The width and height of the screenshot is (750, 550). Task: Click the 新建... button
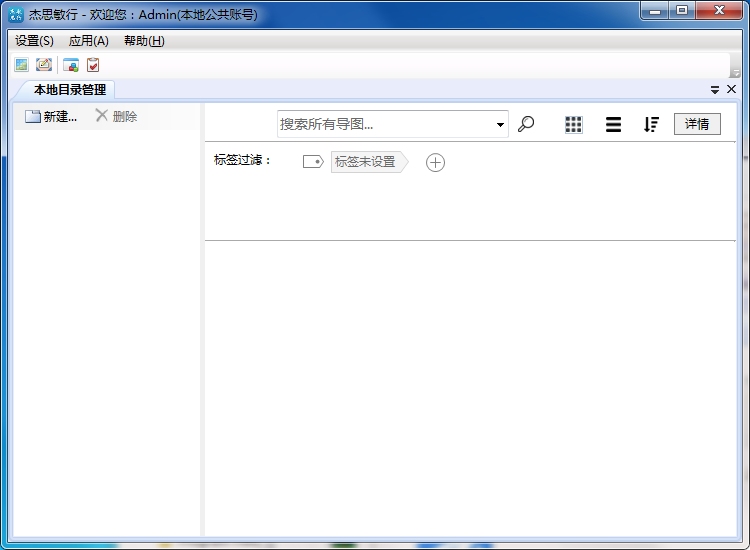pyautogui.click(x=51, y=116)
